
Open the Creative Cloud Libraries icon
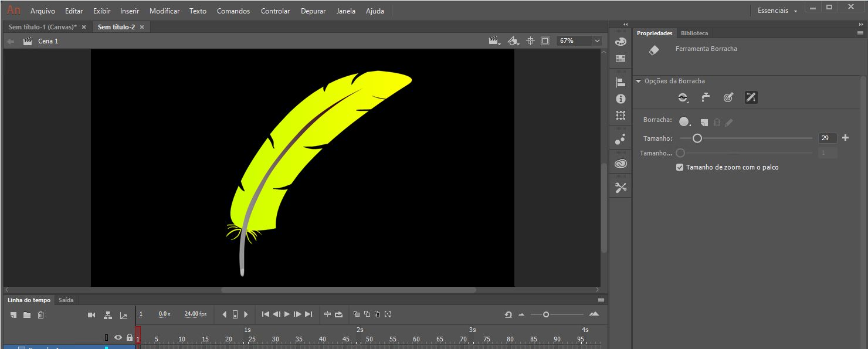(x=621, y=164)
